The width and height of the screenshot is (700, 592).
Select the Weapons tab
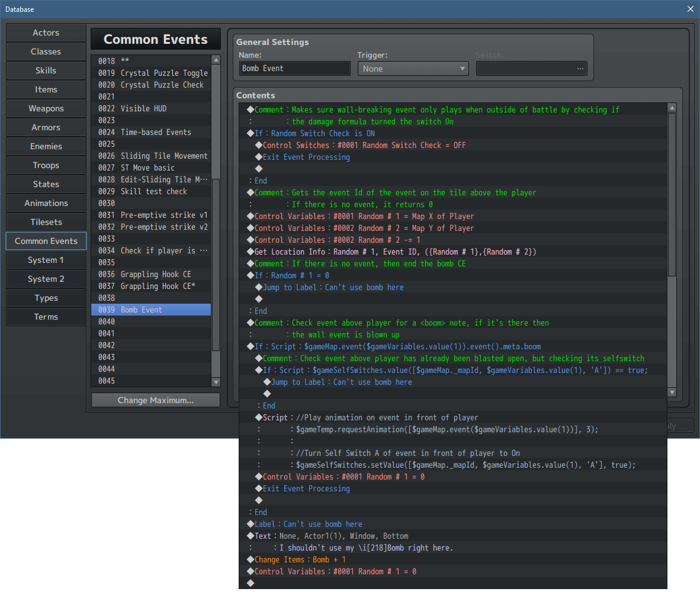coord(46,108)
